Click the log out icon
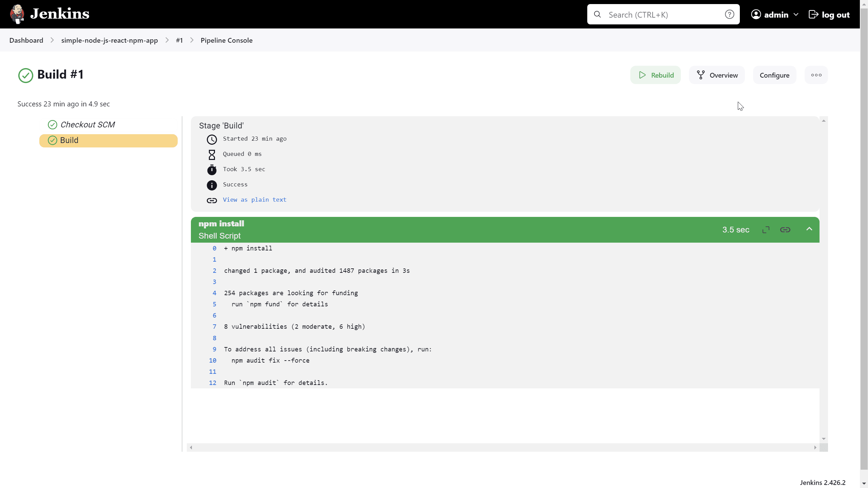The height and width of the screenshot is (488, 868). point(813,15)
